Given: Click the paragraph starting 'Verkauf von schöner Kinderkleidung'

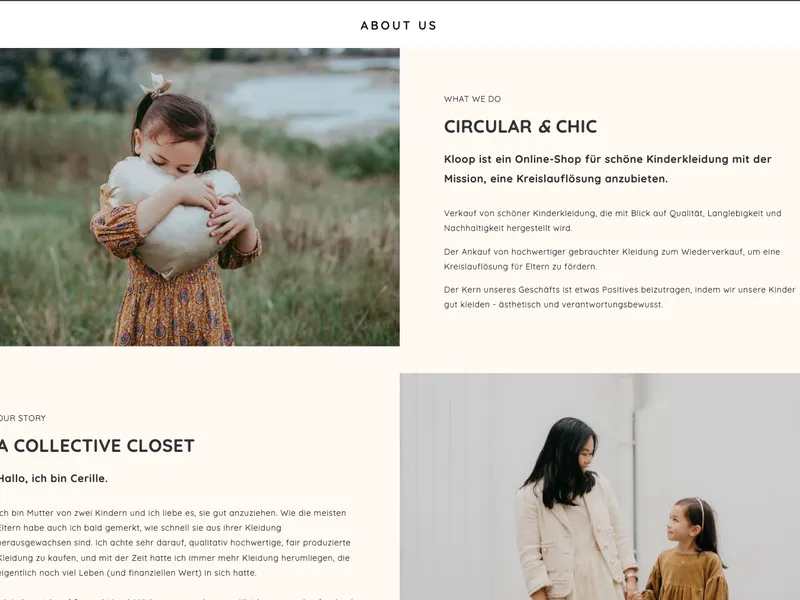Looking at the screenshot, I should (612, 220).
